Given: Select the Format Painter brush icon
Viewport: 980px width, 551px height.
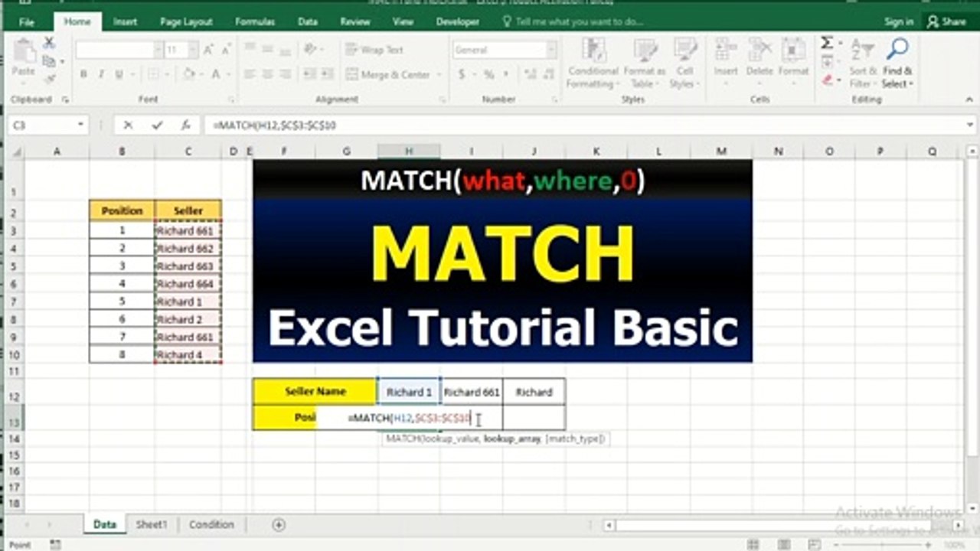Looking at the screenshot, I should click(49, 77).
